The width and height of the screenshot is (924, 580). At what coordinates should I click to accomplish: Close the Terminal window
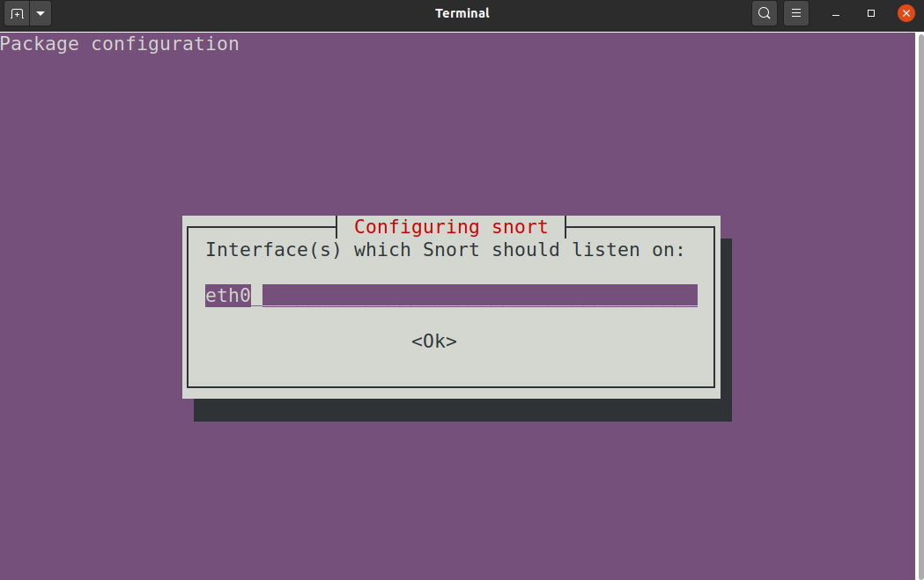[906, 13]
